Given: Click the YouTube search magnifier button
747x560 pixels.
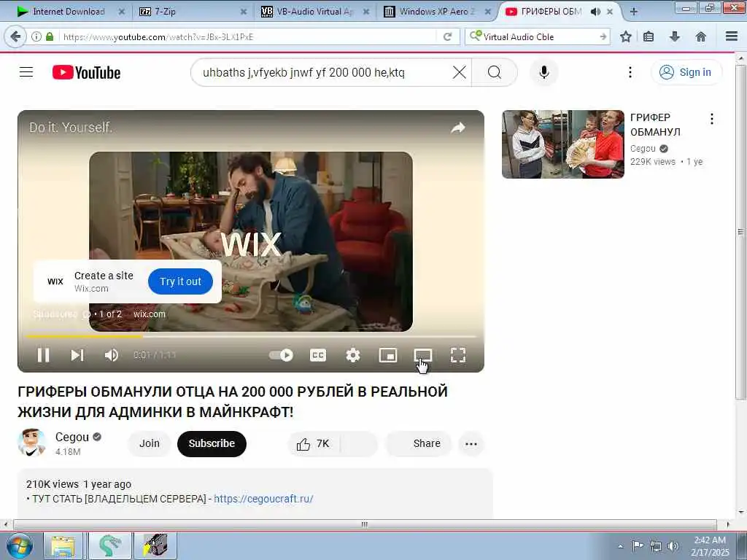Looking at the screenshot, I should click(x=495, y=72).
